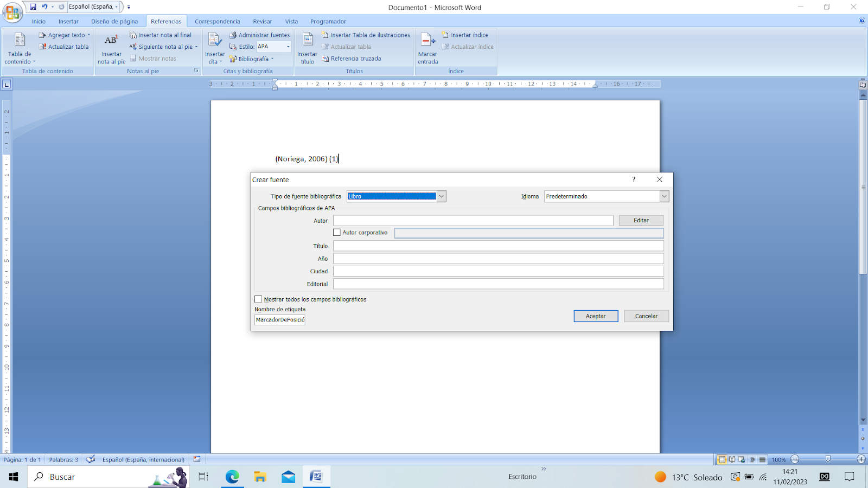Enable Mostrar todos los campos bibliográficos
Viewport: 868px width, 488px height.
click(x=258, y=299)
